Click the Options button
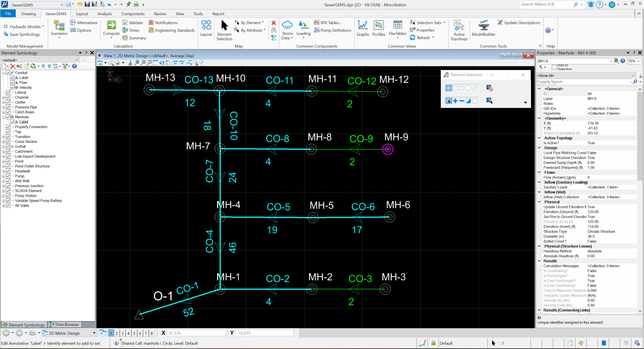644x349 pixels. coord(81,30)
